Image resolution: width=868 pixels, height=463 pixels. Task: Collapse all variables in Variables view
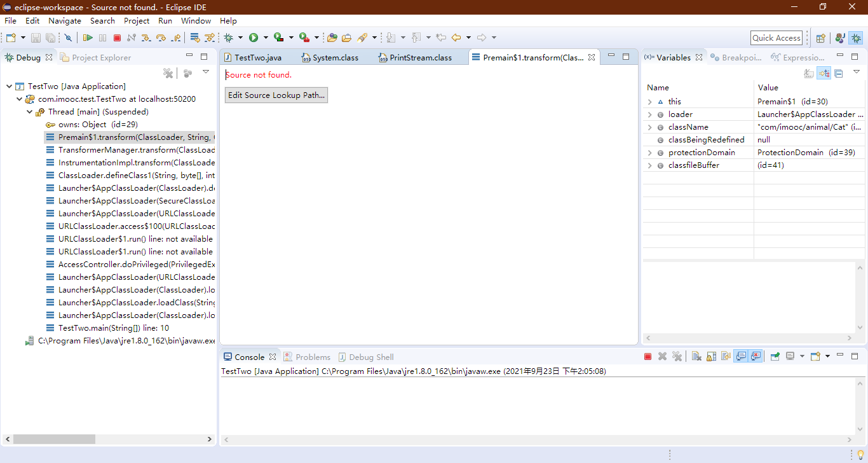coord(839,74)
